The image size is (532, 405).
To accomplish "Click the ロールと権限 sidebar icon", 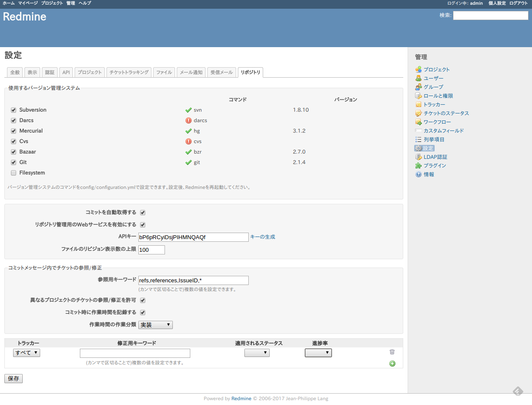I will (x=419, y=96).
